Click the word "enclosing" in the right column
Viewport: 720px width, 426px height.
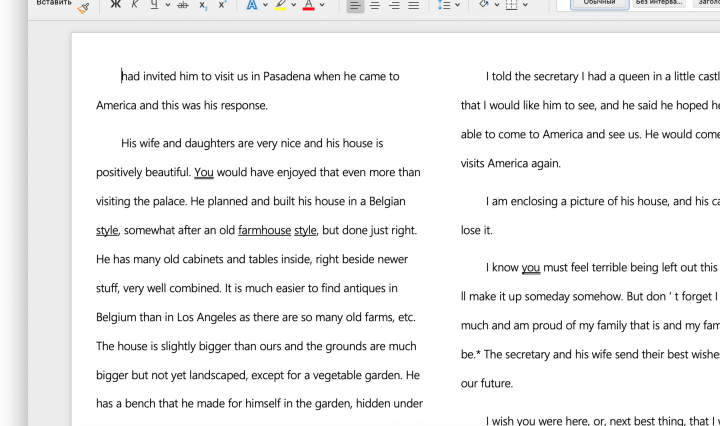(x=534, y=202)
